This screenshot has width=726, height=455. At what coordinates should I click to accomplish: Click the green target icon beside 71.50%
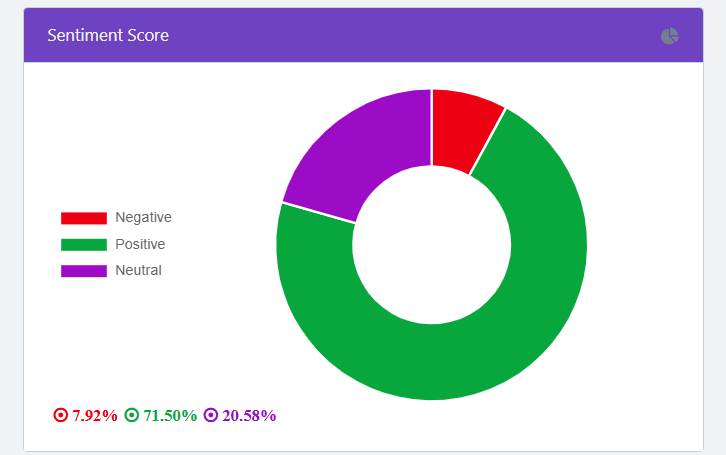pyautogui.click(x=131, y=415)
